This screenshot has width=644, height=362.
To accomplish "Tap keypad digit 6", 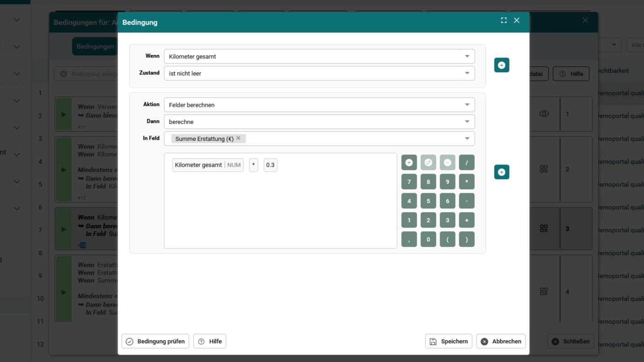I will (x=447, y=201).
